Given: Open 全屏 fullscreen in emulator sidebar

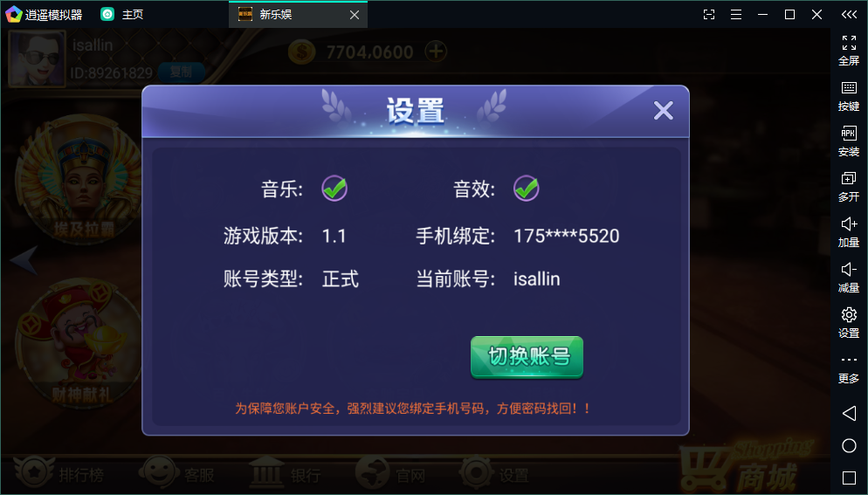Looking at the screenshot, I should coord(849,51).
